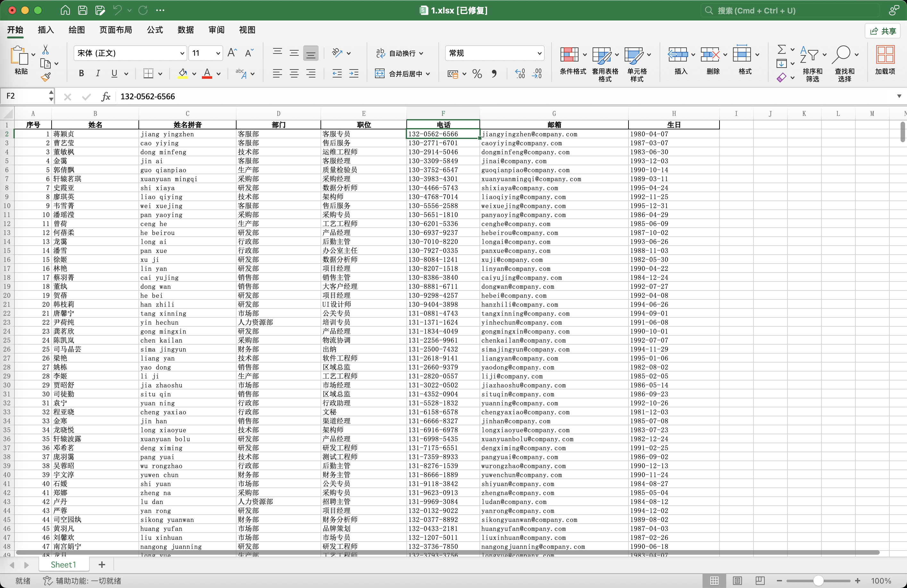Click the Increase Font Size icon
Screen dimensions: 907x588
[232, 53]
